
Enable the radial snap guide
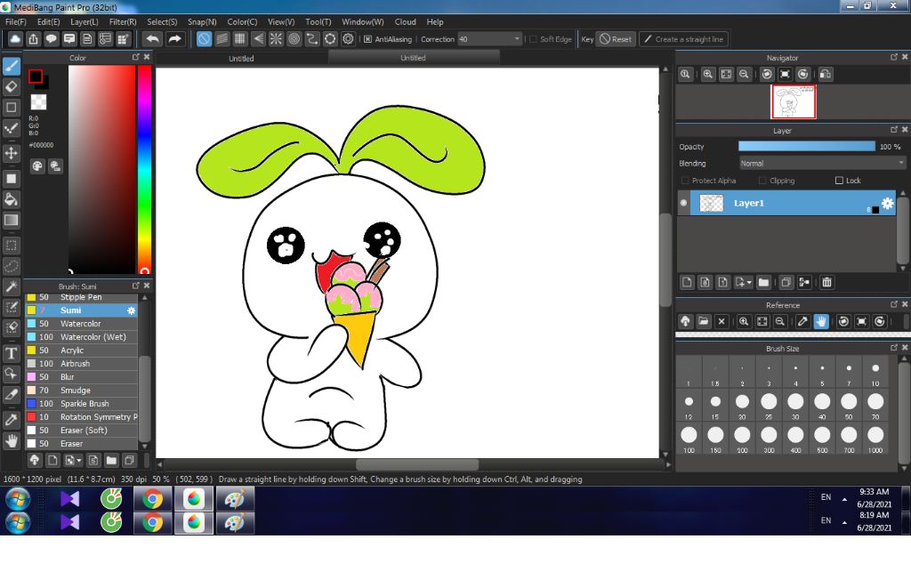(276, 39)
